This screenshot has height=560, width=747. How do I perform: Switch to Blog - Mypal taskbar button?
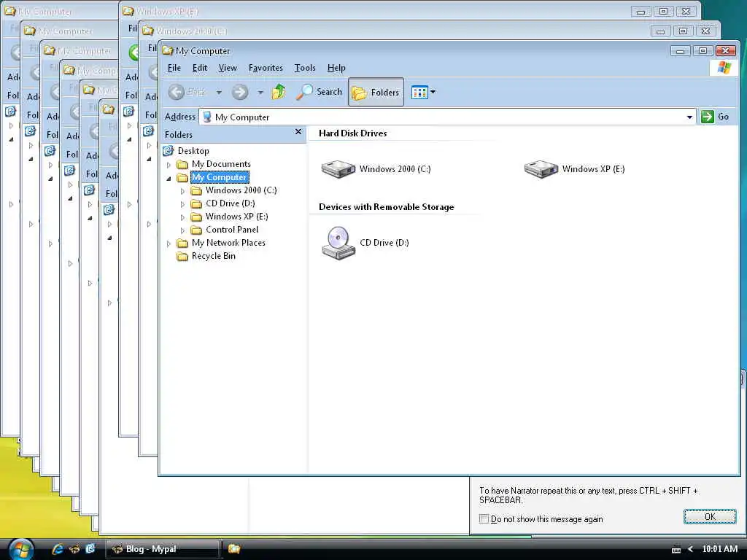coord(163,549)
